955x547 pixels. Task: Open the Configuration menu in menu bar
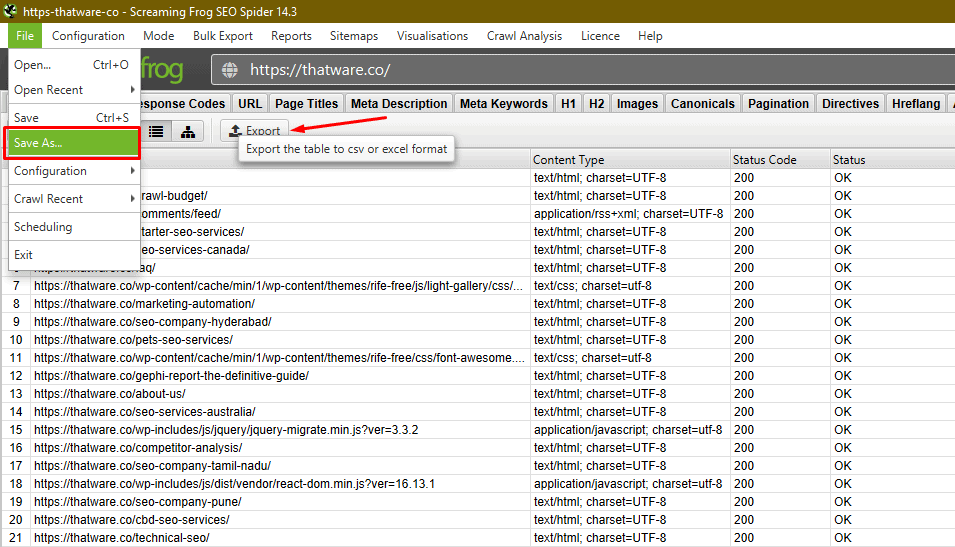pyautogui.click(x=88, y=36)
